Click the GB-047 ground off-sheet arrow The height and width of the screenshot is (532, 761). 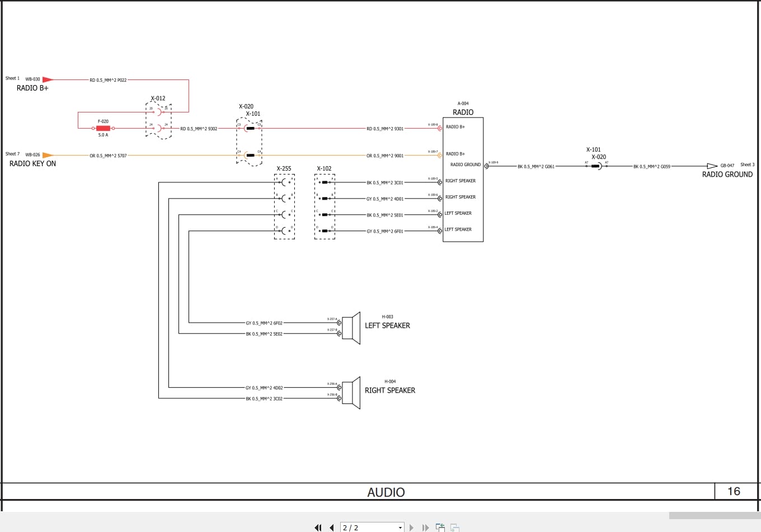712,166
